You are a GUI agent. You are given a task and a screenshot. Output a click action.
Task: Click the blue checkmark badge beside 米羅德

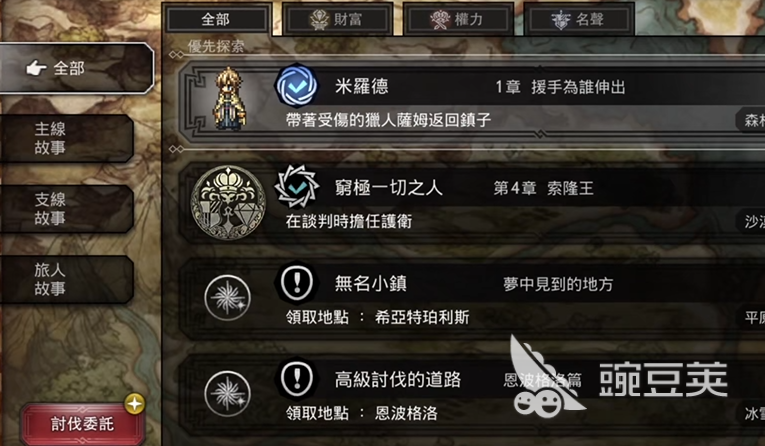coord(297,86)
